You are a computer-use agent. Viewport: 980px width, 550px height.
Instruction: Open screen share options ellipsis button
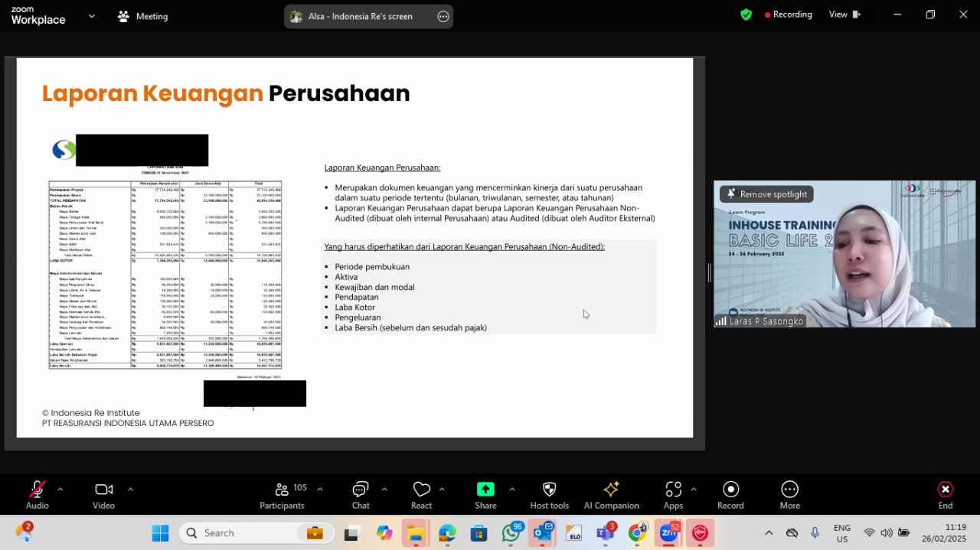pyautogui.click(x=443, y=16)
